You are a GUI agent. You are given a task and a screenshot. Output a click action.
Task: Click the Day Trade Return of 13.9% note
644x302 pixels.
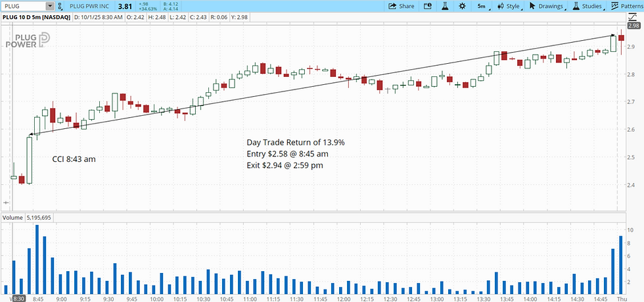tap(295, 142)
